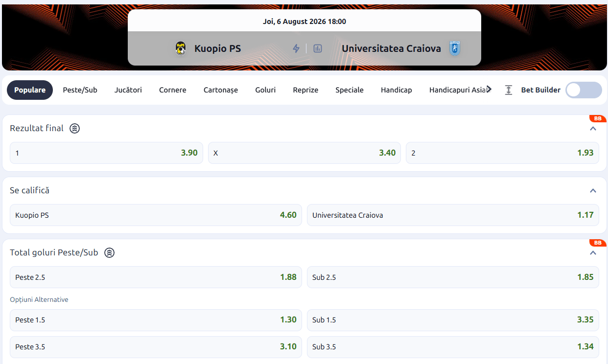The image size is (608, 364).
Task: Click the BB badge on Rezultat final
Action: pos(598,119)
